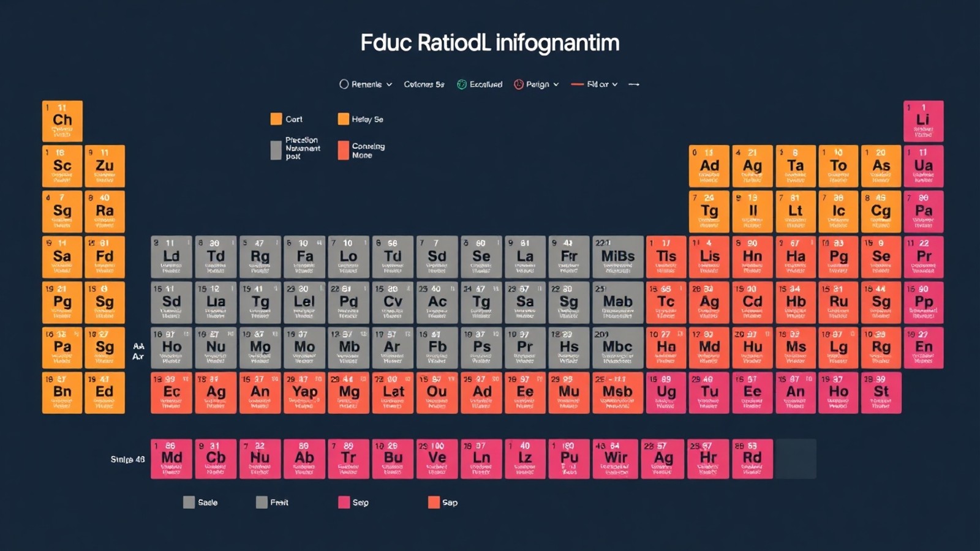Select the pink St element cell
The image size is (980, 551).
[x=881, y=392]
